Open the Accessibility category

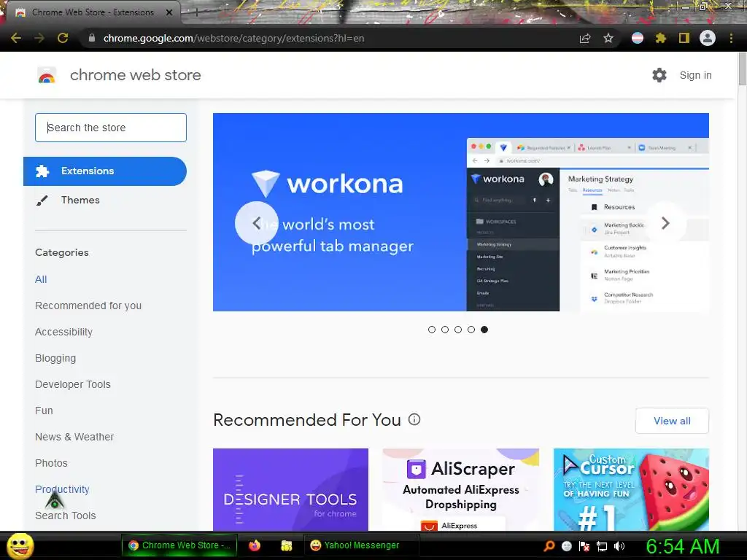(x=64, y=332)
